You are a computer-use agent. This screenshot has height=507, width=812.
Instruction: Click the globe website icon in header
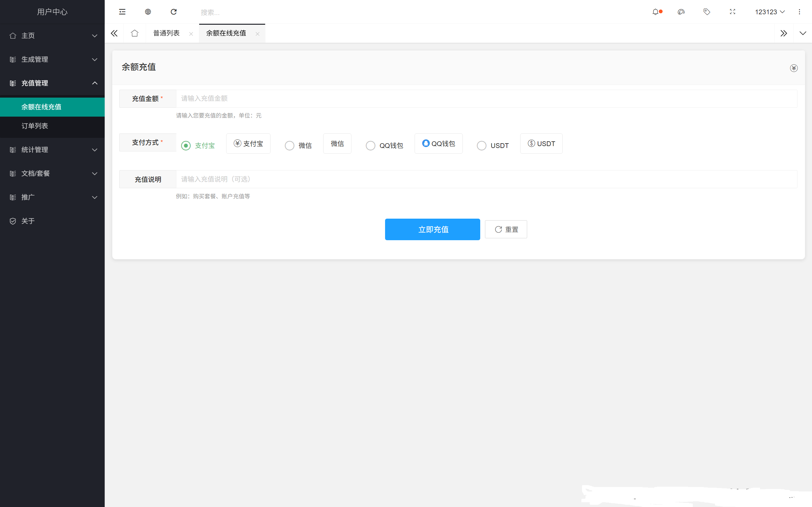(148, 12)
